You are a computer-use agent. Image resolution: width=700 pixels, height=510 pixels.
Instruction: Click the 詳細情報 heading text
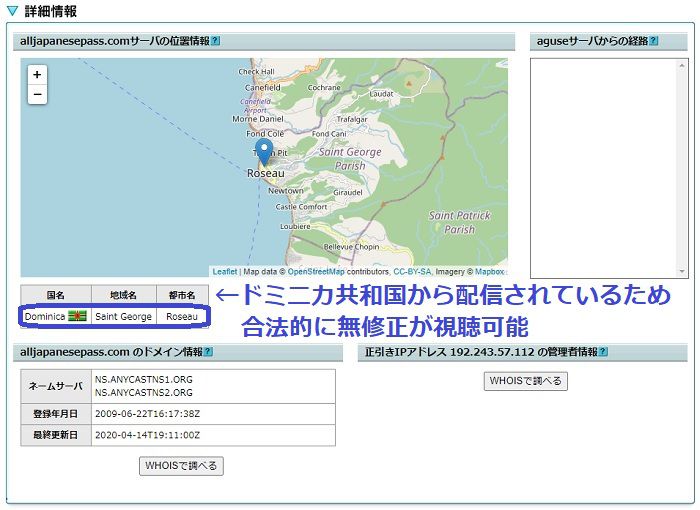[x=50, y=11]
